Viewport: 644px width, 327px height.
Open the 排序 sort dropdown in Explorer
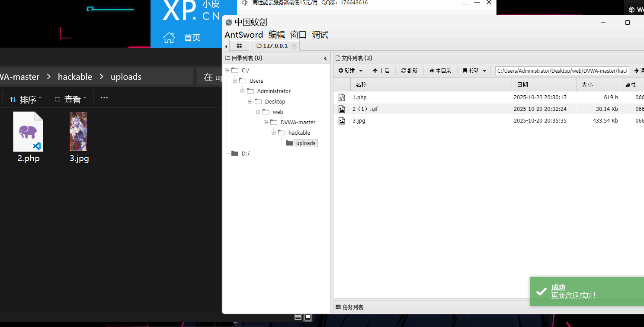pos(26,99)
